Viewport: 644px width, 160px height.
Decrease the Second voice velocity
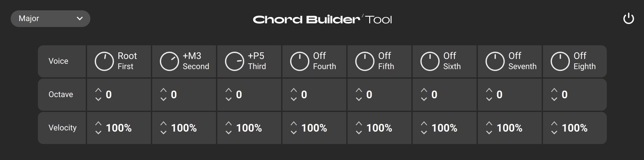pyautogui.click(x=163, y=132)
